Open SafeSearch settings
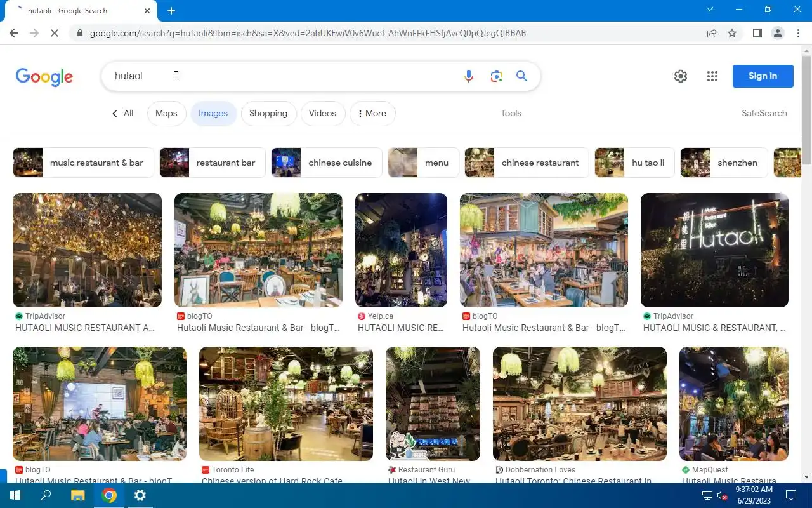This screenshot has height=508, width=812. (764, 114)
